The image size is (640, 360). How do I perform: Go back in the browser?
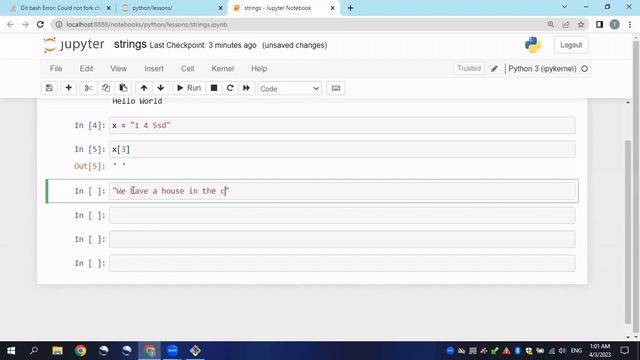pyautogui.click(x=10, y=24)
